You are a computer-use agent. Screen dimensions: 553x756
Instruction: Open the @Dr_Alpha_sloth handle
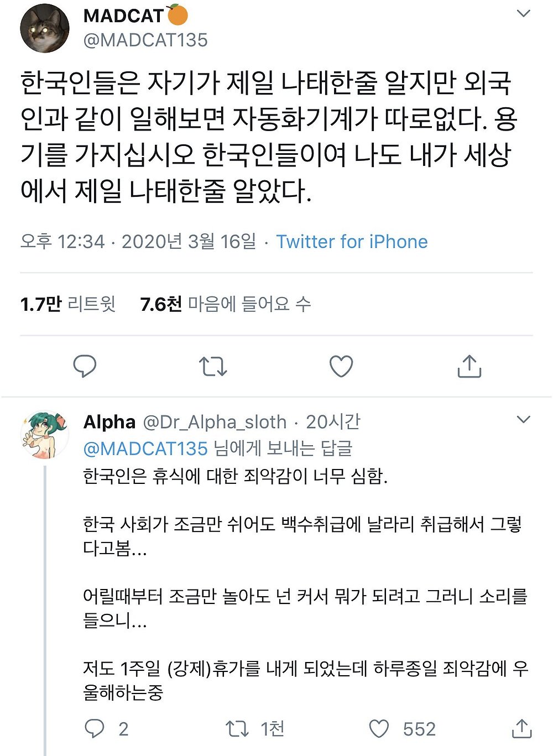tap(215, 422)
